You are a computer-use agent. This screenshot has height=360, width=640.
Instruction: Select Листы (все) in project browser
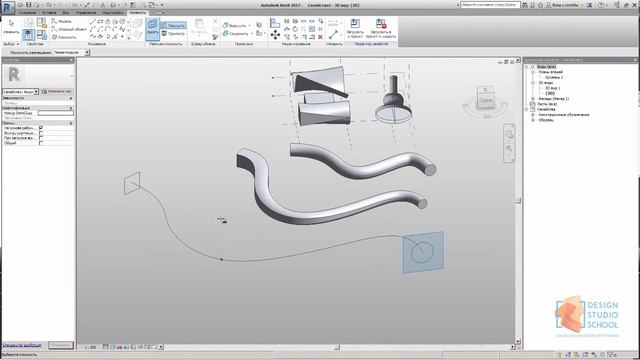pyautogui.click(x=547, y=104)
